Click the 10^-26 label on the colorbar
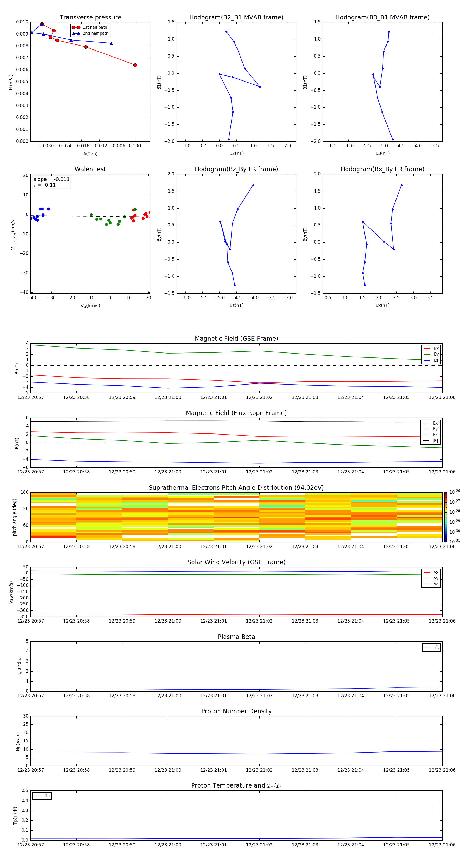The height and width of the screenshot is (868, 473). [x=455, y=492]
